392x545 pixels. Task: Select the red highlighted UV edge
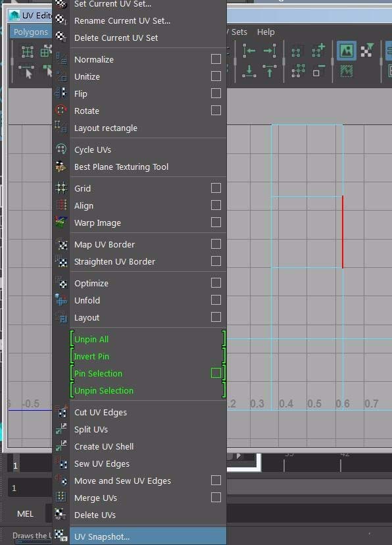[343, 232]
